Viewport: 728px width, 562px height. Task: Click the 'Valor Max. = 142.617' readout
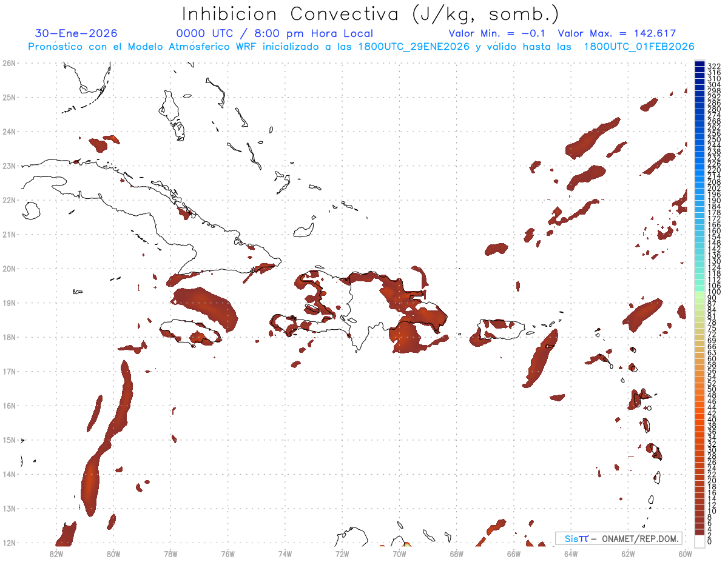[x=617, y=34]
